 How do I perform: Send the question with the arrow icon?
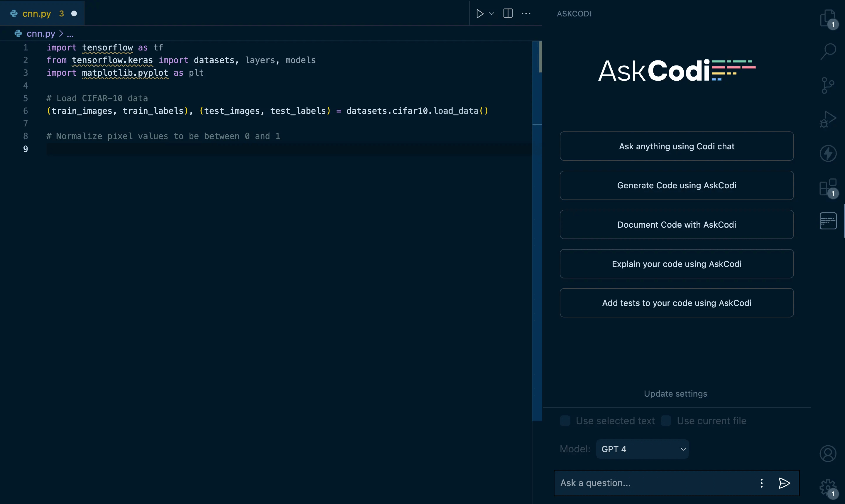(784, 483)
